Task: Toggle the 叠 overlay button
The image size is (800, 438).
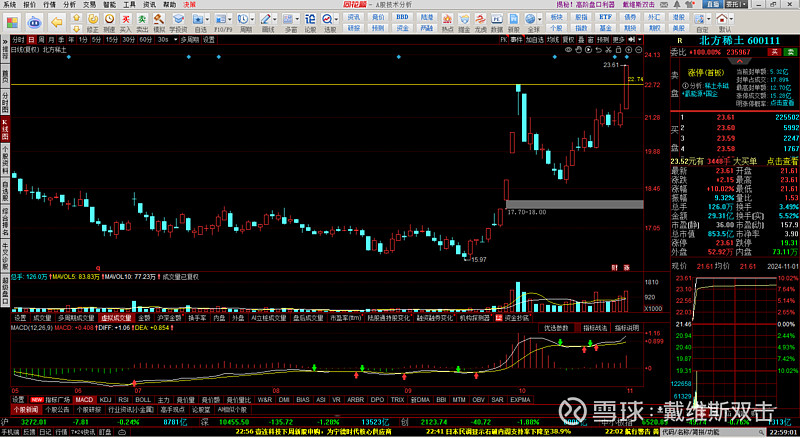Action: pyautogui.click(x=581, y=40)
